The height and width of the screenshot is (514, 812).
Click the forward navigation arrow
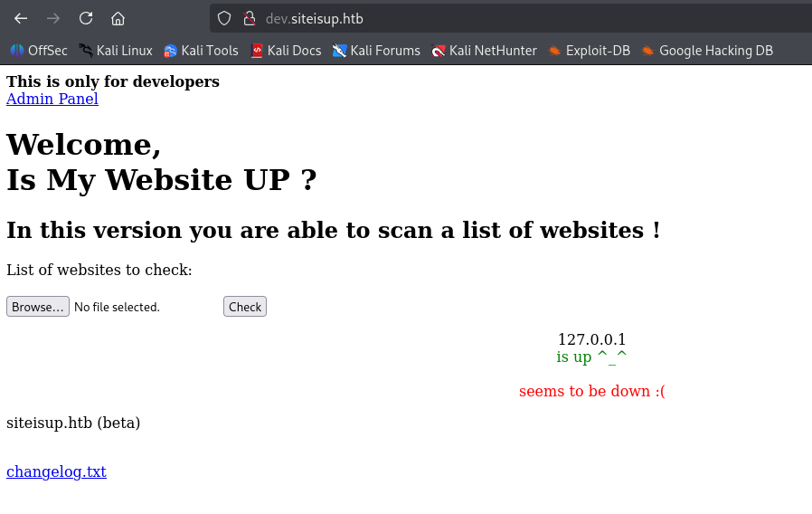pos(53,19)
